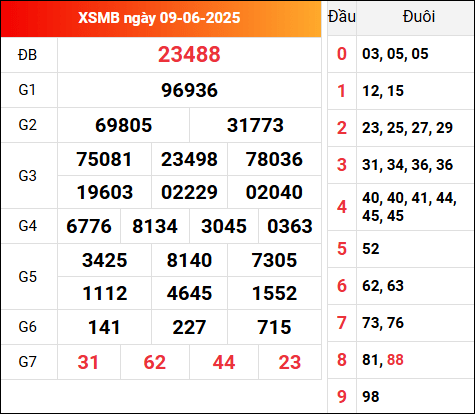Select tail values 73, 76
The height and width of the screenshot is (414, 475).
click(x=383, y=323)
